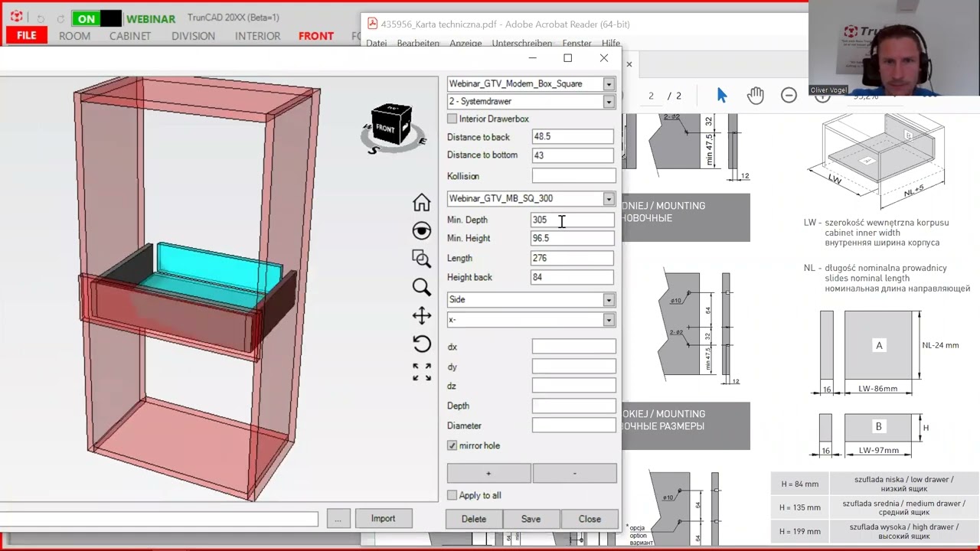Screen dimensions: 980x551
Task: Click the home view icon
Action: [x=421, y=202]
